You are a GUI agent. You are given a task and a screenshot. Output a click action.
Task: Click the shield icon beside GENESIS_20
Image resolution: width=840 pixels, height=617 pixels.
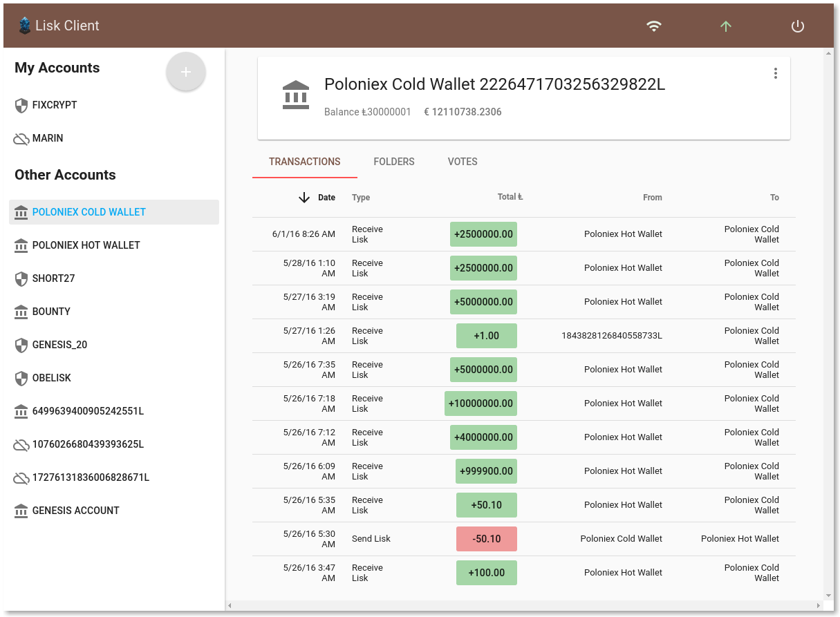(21, 345)
